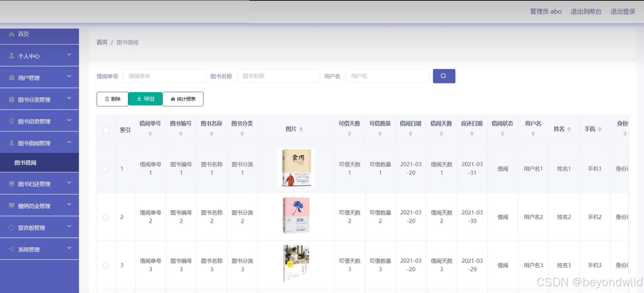Sort by 借阅状态 column arrows
This screenshot has height=293, width=644.
point(502,134)
